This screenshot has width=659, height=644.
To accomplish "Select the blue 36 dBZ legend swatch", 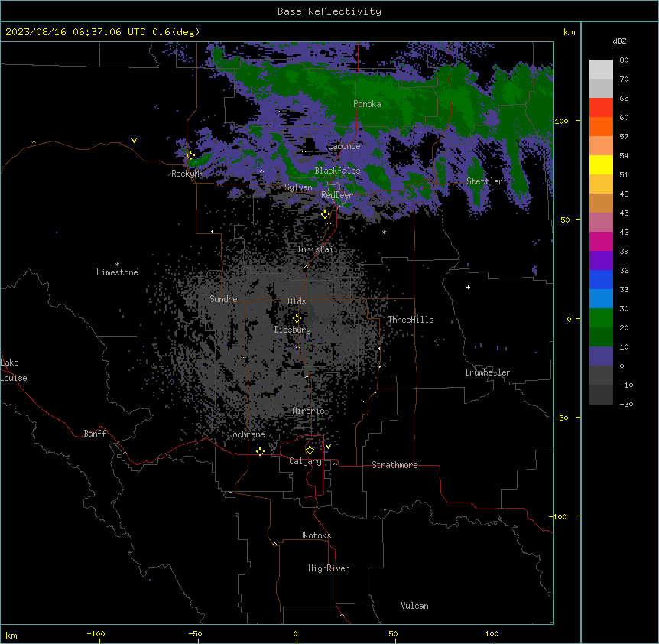I will tap(601, 279).
